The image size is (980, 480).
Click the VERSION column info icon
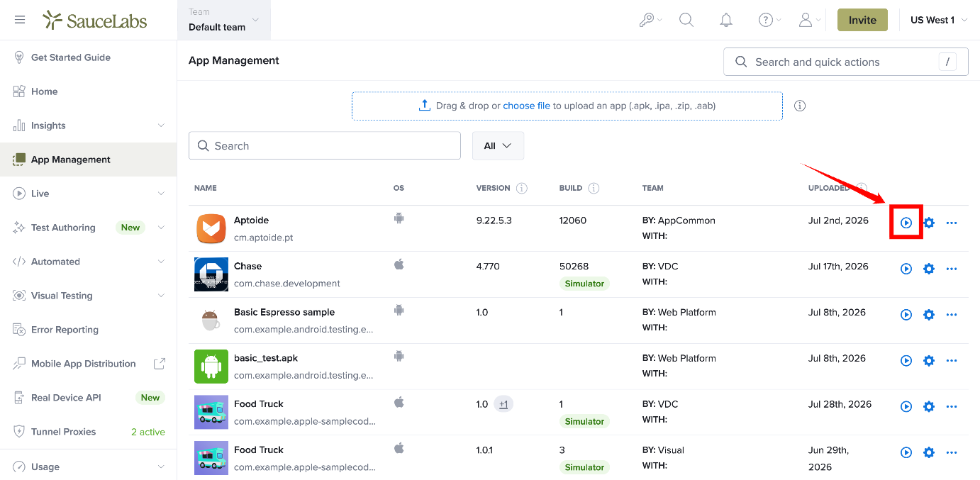pyautogui.click(x=522, y=188)
